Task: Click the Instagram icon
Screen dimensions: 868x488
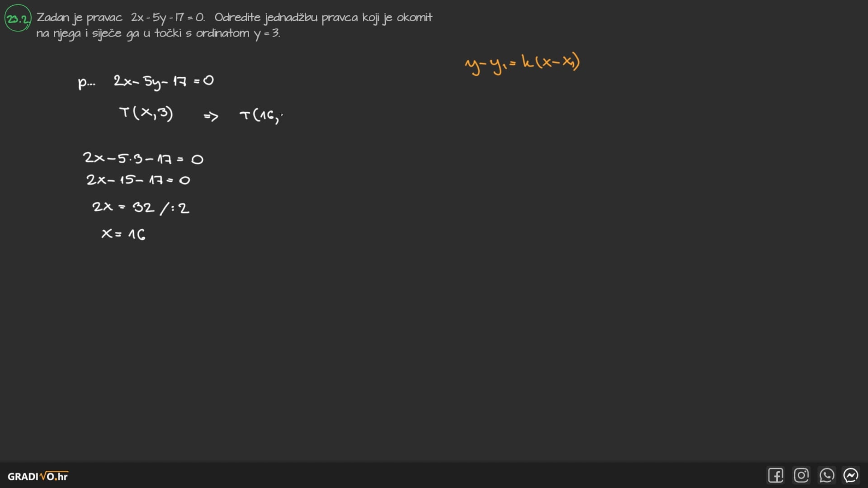Action: pyautogui.click(x=801, y=475)
